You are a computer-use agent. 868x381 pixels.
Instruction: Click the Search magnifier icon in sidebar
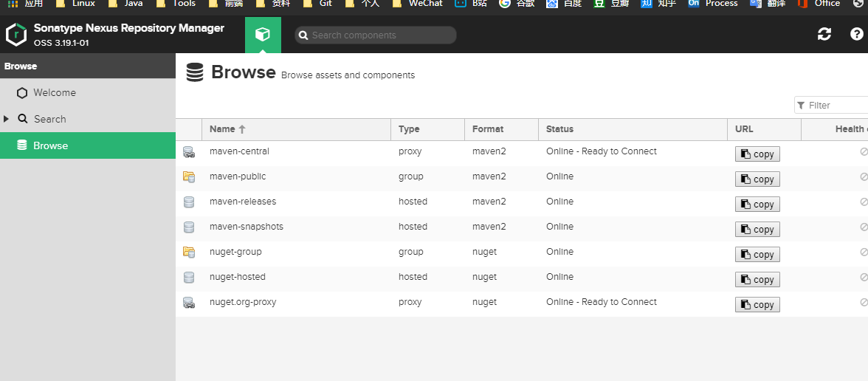[x=23, y=118]
